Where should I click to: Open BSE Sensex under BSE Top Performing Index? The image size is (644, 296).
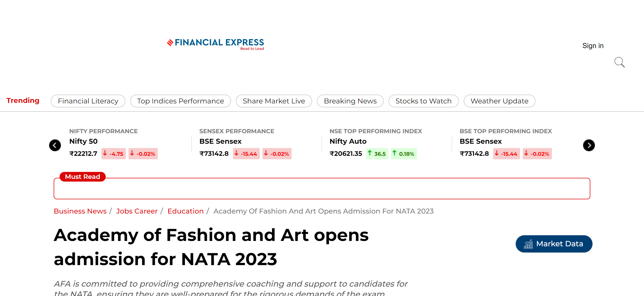(481, 141)
